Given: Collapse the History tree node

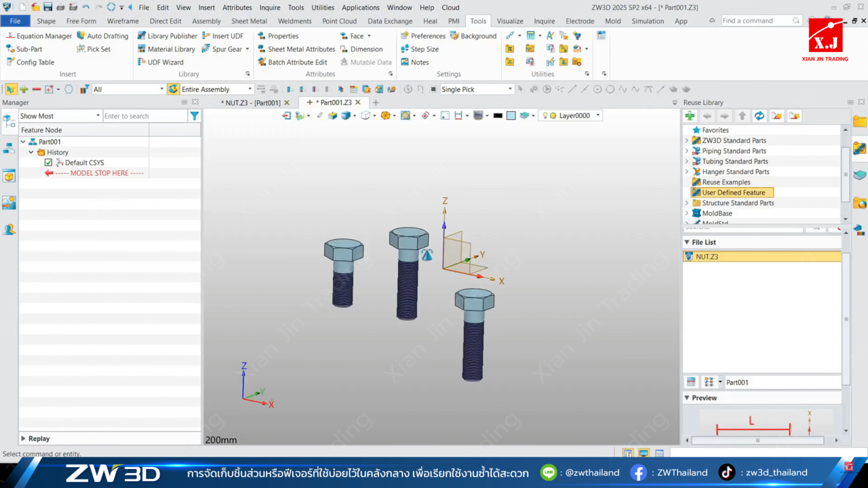Looking at the screenshot, I should coord(31,152).
